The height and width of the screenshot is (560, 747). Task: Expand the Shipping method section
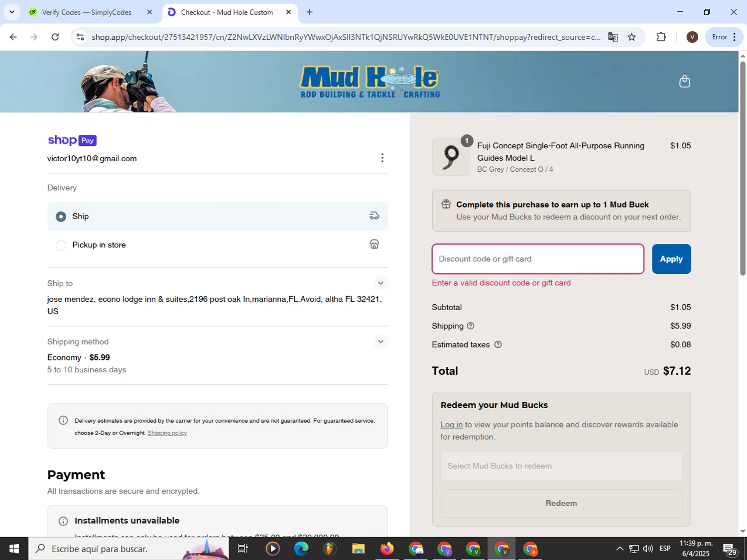coord(380,341)
